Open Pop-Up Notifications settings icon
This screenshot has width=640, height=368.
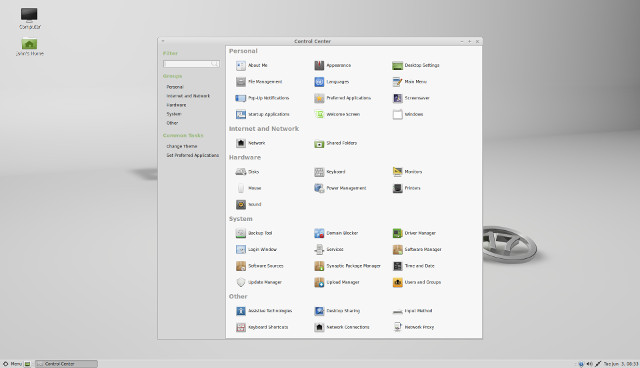[x=241, y=98]
